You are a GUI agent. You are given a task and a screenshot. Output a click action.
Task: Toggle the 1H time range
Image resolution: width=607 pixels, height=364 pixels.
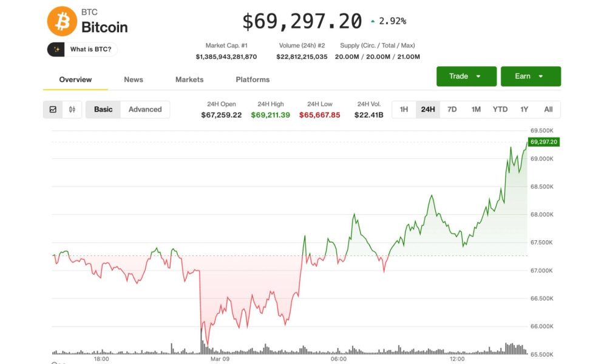[404, 109]
